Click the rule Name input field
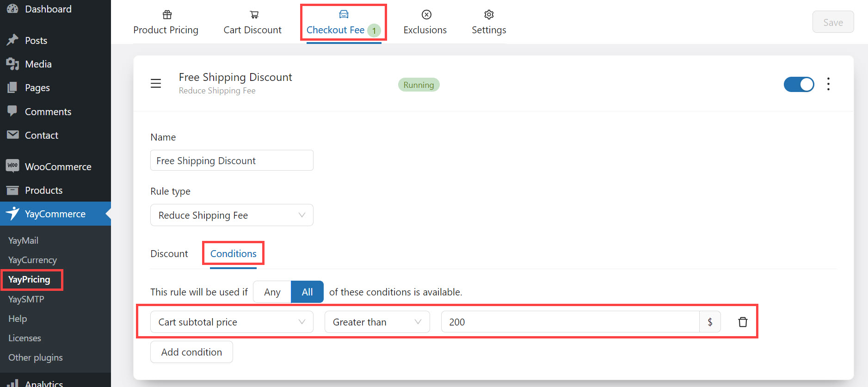The height and width of the screenshot is (387, 868). tap(232, 160)
